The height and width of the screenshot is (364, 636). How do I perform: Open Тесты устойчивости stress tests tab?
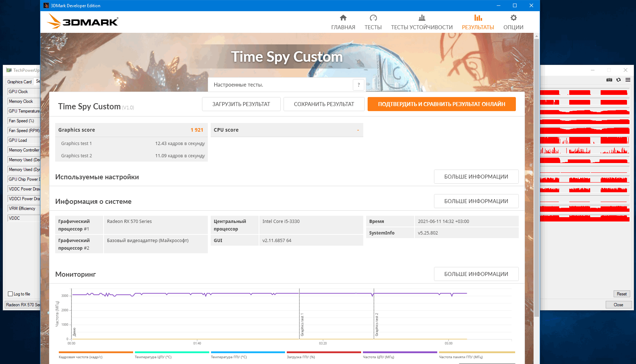(x=422, y=22)
